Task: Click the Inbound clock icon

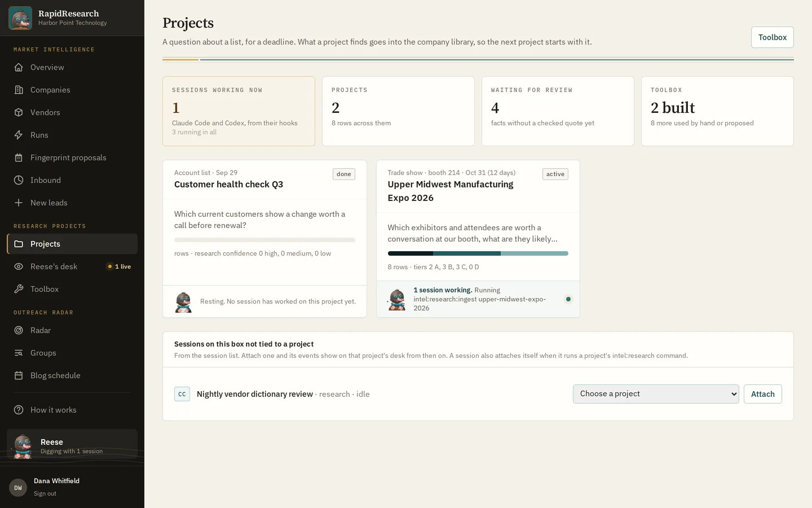Action: pos(19,180)
